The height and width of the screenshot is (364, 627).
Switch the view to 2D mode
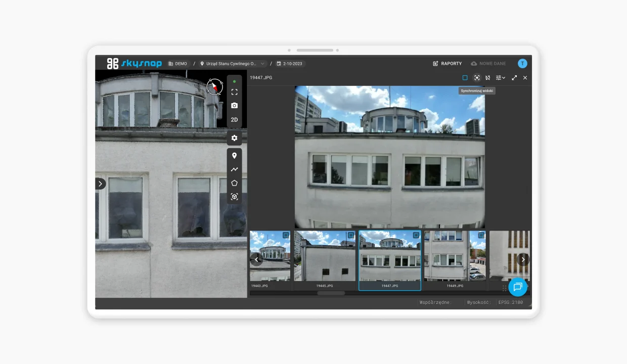[x=234, y=120]
